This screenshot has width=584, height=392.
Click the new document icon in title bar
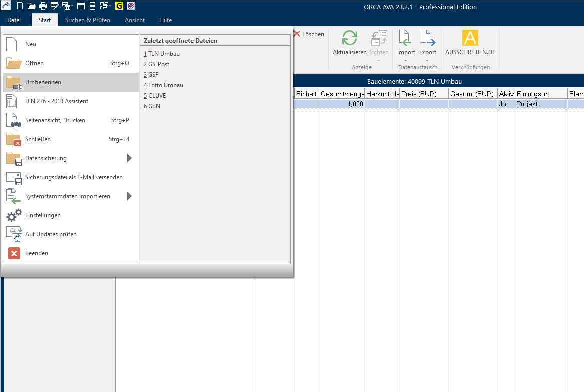[x=20, y=6]
